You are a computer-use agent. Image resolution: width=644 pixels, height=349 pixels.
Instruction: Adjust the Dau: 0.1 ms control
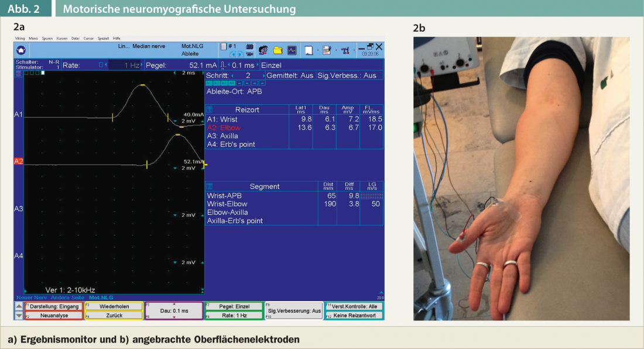point(174,311)
